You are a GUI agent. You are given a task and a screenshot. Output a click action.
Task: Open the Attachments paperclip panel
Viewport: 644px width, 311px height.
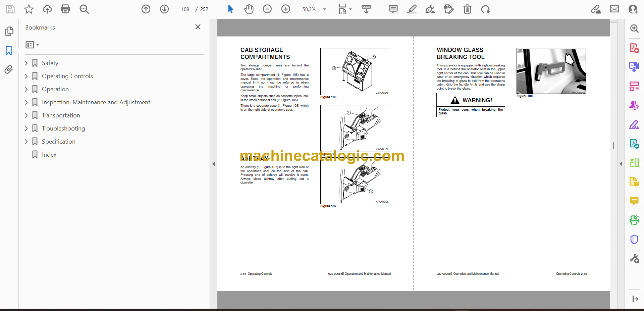(x=9, y=69)
